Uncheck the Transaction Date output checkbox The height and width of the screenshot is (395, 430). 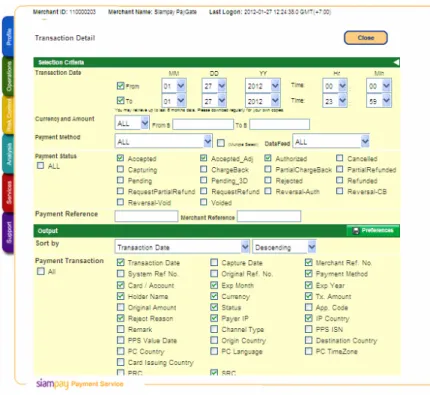click(120, 262)
